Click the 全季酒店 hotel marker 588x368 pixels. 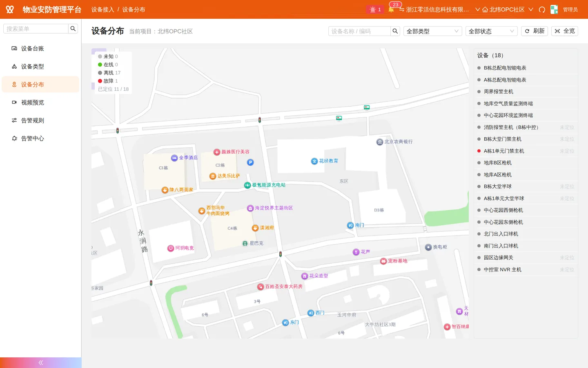click(174, 158)
